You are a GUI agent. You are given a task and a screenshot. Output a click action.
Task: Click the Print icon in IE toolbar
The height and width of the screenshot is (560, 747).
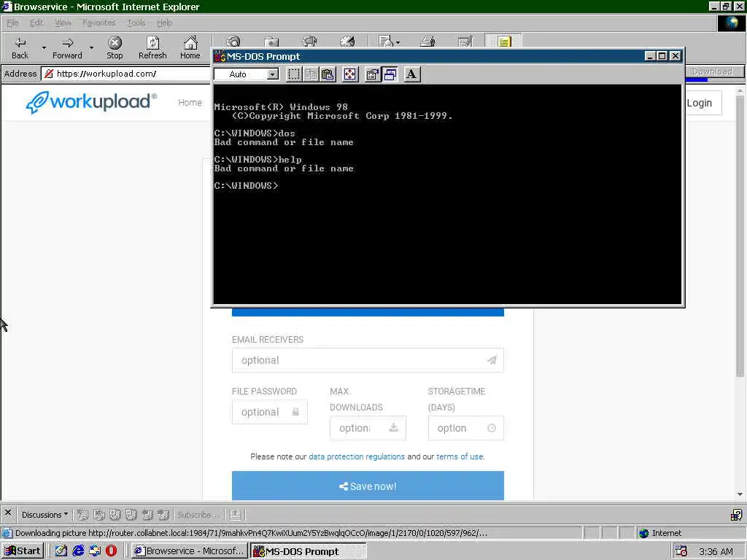(427, 42)
